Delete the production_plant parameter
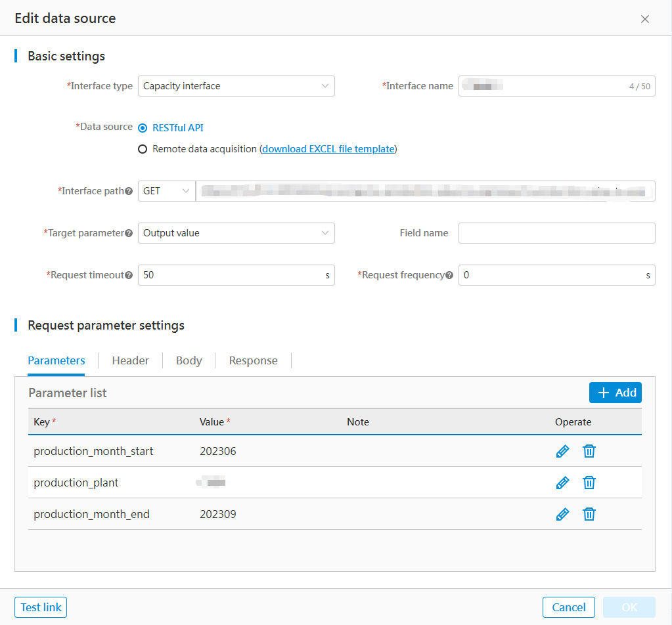Image resolution: width=672 pixels, height=625 pixels. [589, 483]
